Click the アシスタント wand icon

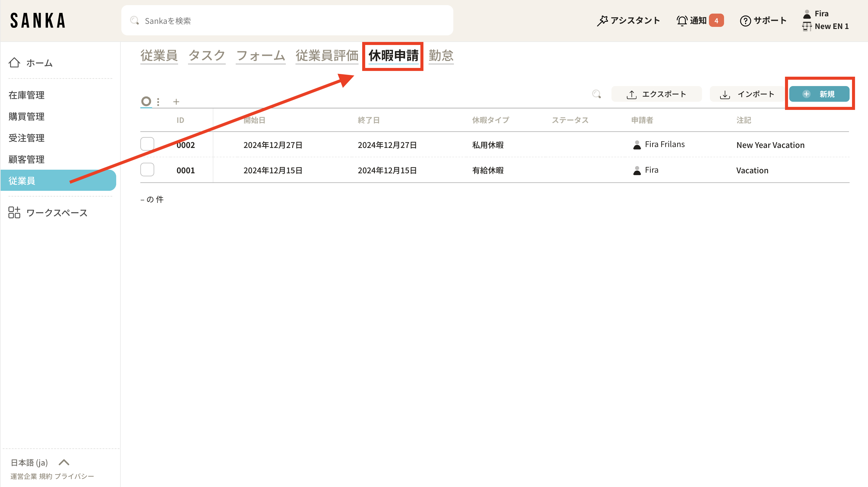(x=602, y=21)
